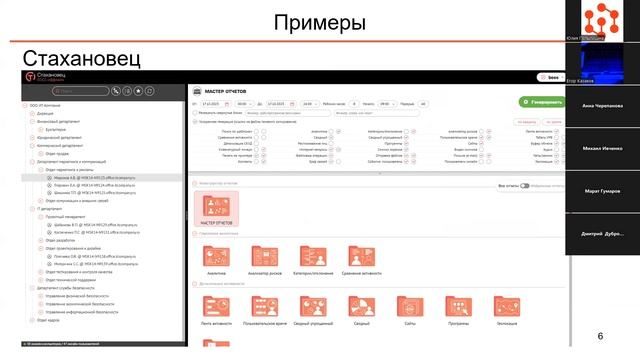Image resolution: width=640 pixels, height=360 pixels.
Task: Open the Программы report folder
Action: (x=458, y=310)
